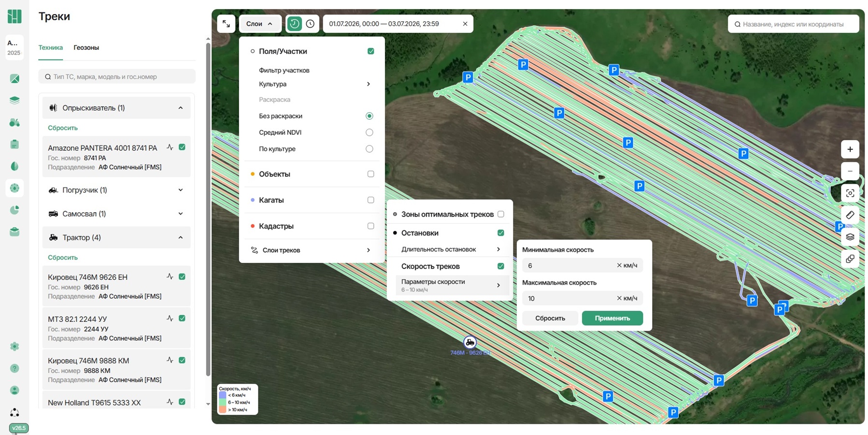Click Сбросить under Опрыскиватель group
The width and height of the screenshot is (868, 435).
point(63,128)
